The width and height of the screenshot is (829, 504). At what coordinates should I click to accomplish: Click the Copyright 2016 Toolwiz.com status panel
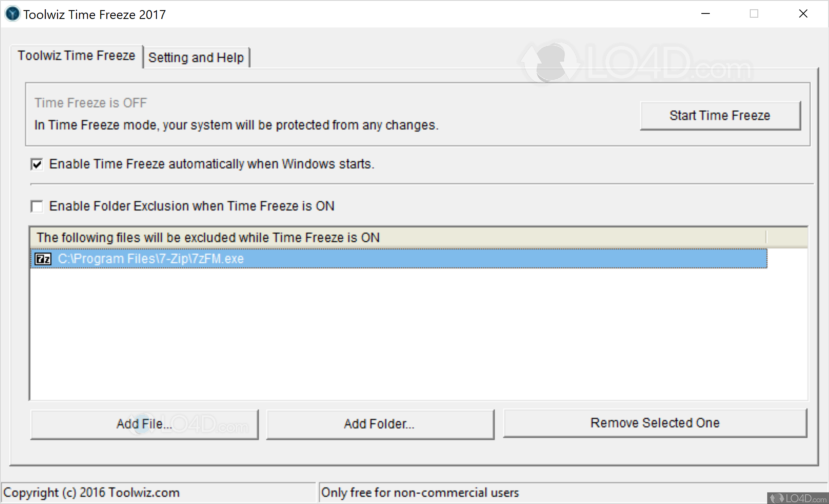click(x=91, y=493)
